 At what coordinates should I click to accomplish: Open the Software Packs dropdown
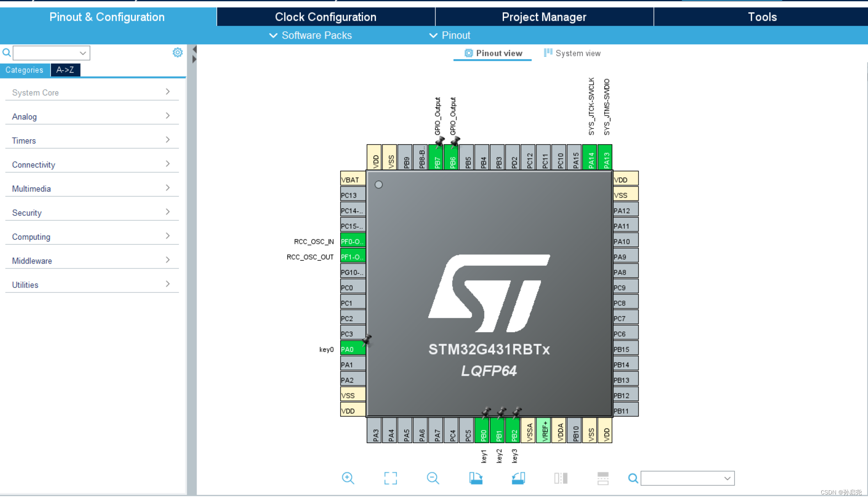pos(311,35)
